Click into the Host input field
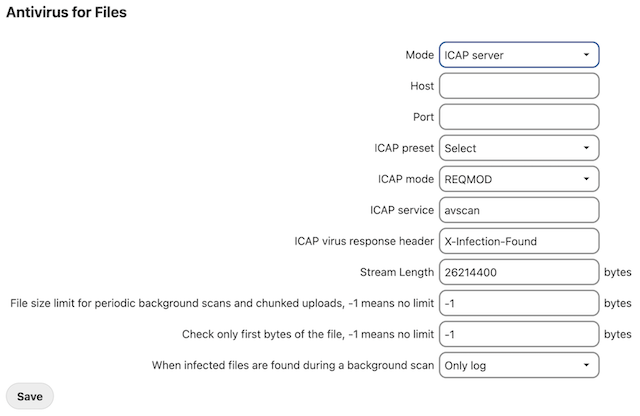The image size is (640, 416). (x=518, y=86)
